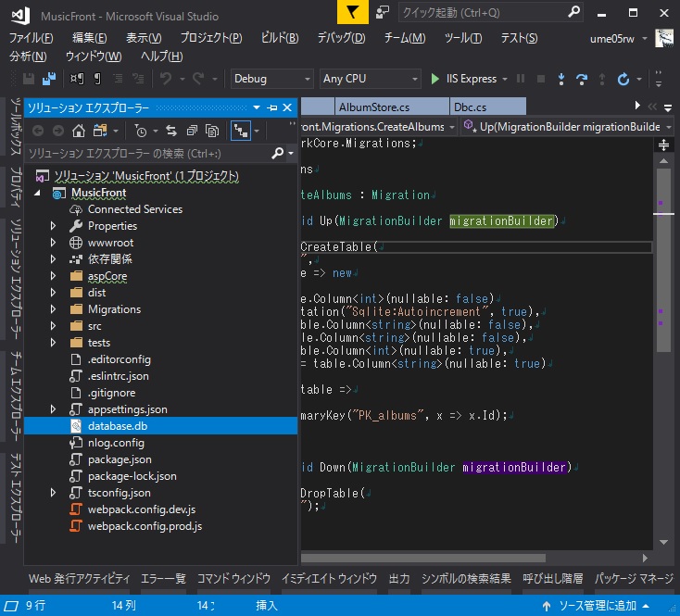Click the pin icon on Solution Explorer panel
This screenshot has width=680, height=616.
click(272, 107)
